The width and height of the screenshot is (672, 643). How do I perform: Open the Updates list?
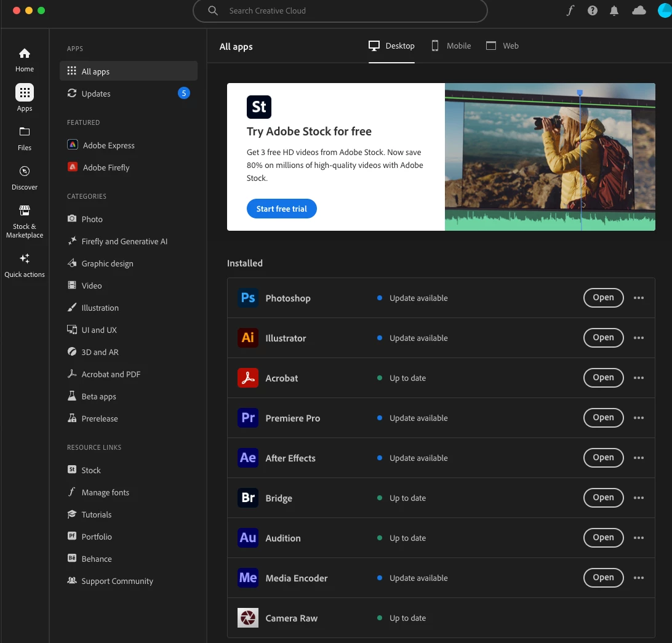point(129,94)
